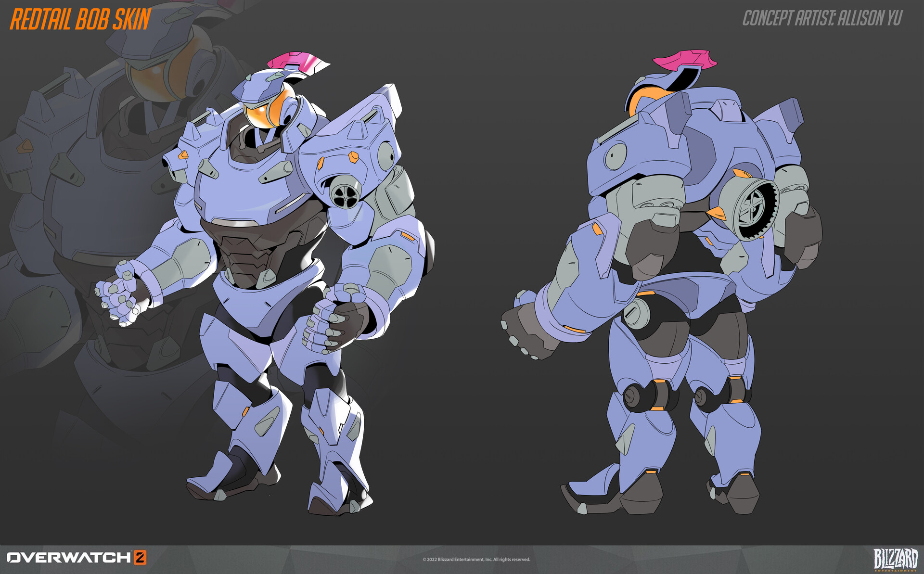Click the 2022 Blizzard copyright notice text
This screenshot has height=574, width=924.
tap(476, 560)
